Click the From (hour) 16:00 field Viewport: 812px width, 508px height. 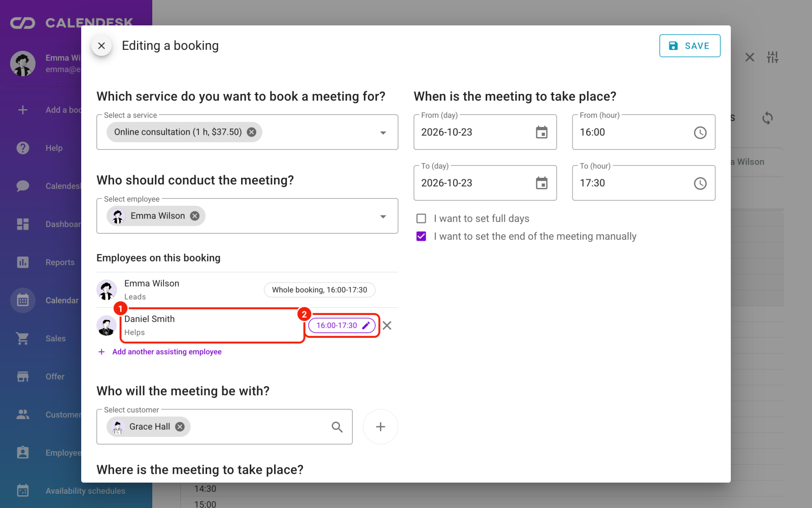pyautogui.click(x=644, y=132)
